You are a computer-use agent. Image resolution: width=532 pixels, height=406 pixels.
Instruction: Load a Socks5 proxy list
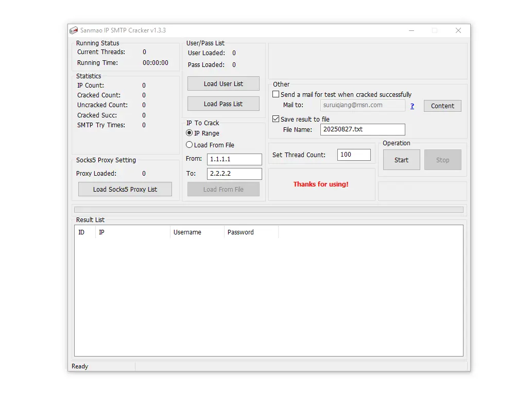pyautogui.click(x=125, y=189)
